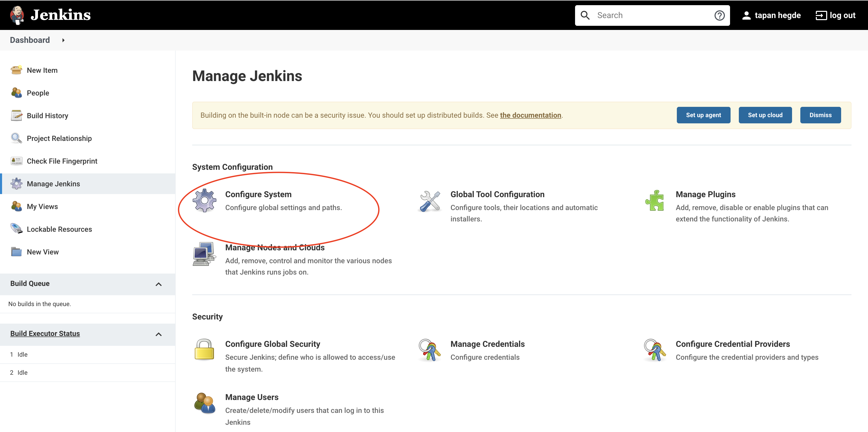The height and width of the screenshot is (432, 868).
Task: Open the Manage Nodes and Clouds link
Action: click(275, 247)
